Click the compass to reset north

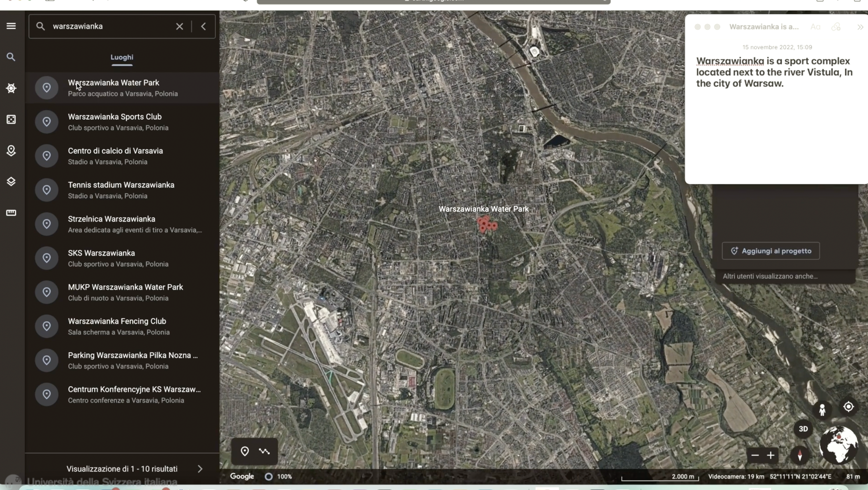click(800, 455)
